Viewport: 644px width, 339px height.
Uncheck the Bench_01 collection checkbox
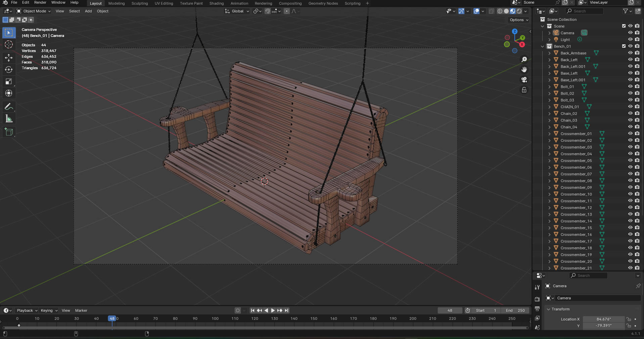point(624,46)
